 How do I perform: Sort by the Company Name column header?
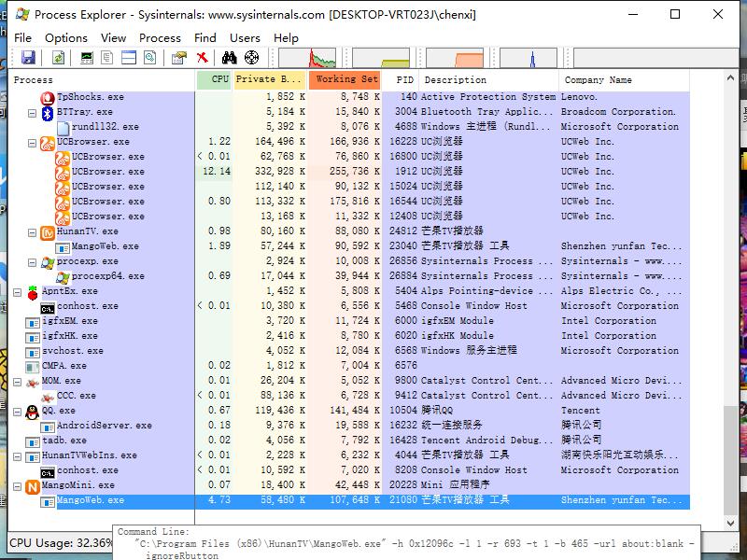[x=624, y=80]
